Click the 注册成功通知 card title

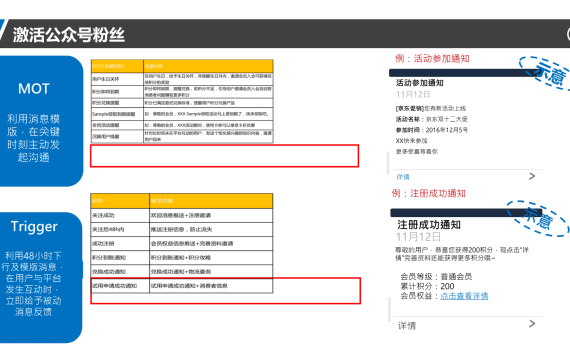pyautogui.click(x=429, y=225)
